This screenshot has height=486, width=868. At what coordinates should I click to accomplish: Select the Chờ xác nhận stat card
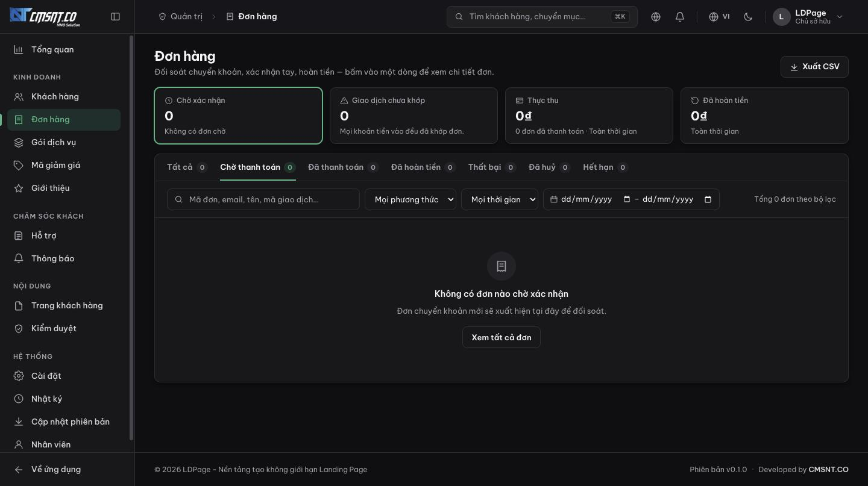(x=238, y=116)
